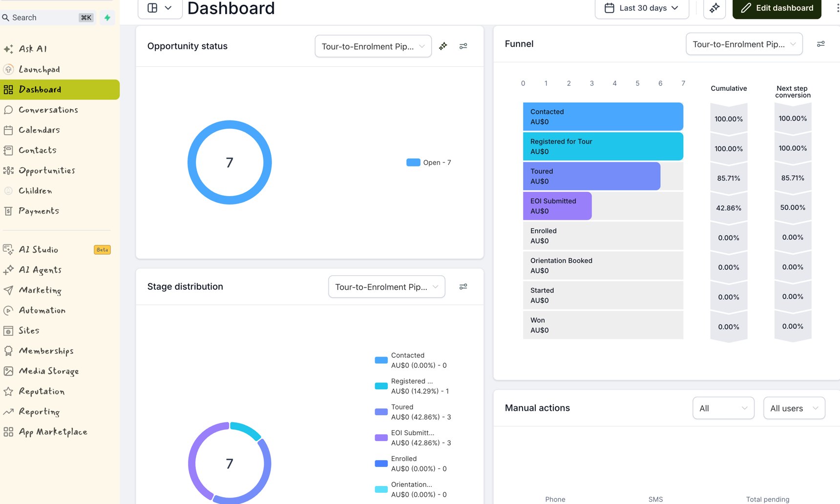Click the Open - 7 legend swatch
The width and height of the screenshot is (840, 504).
click(x=413, y=162)
